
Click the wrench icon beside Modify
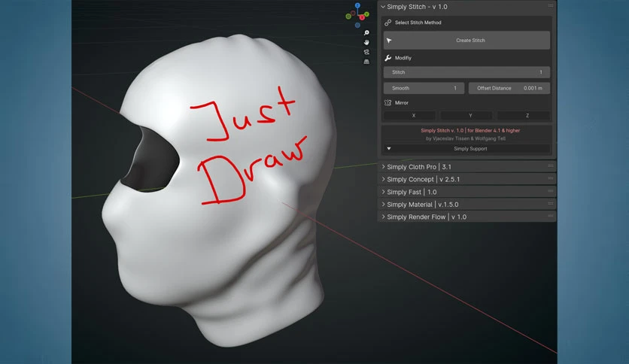[x=388, y=58]
